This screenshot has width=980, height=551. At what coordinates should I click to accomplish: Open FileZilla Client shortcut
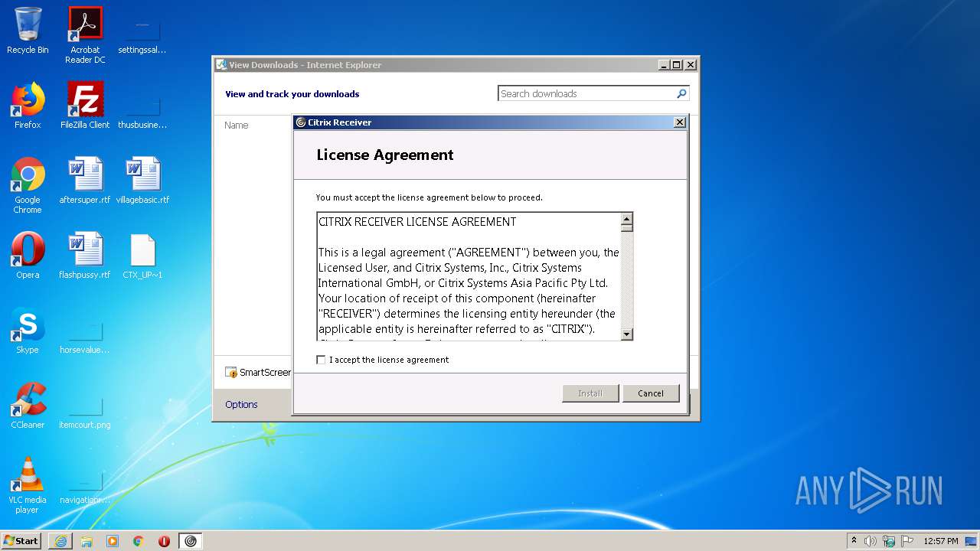85,106
